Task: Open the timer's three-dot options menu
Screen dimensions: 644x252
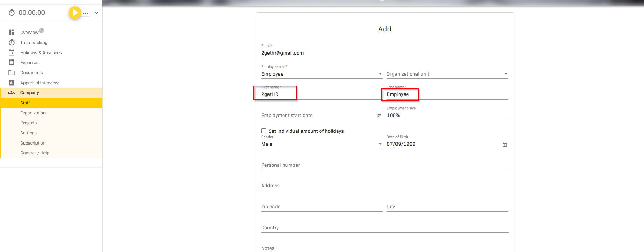Action: pos(86,13)
